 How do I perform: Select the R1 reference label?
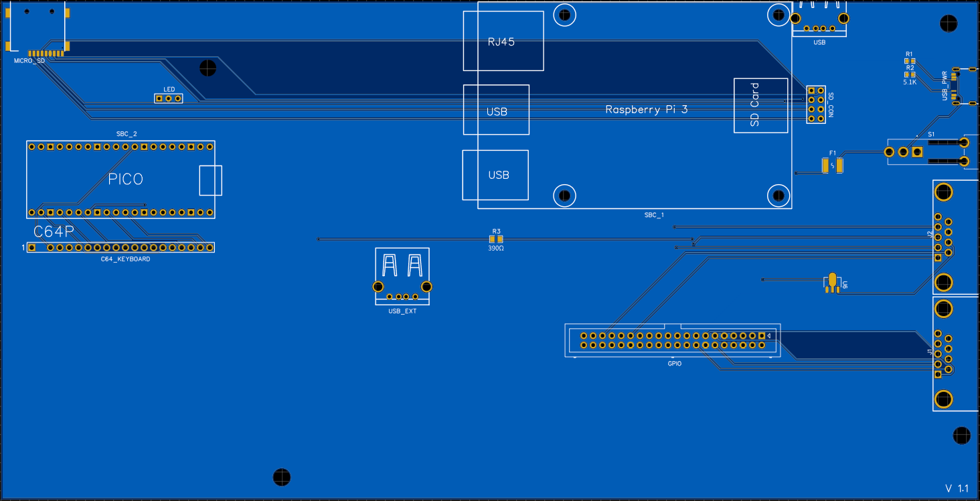(909, 54)
